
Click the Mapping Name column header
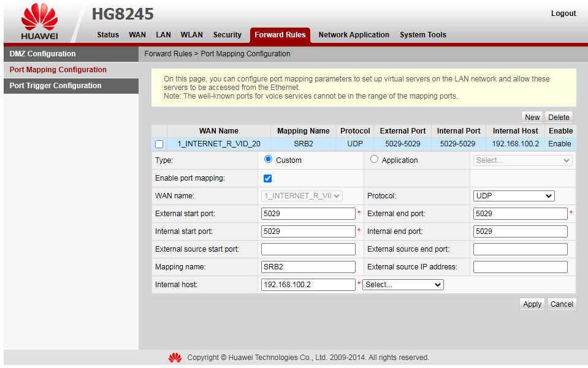coord(304,131)
